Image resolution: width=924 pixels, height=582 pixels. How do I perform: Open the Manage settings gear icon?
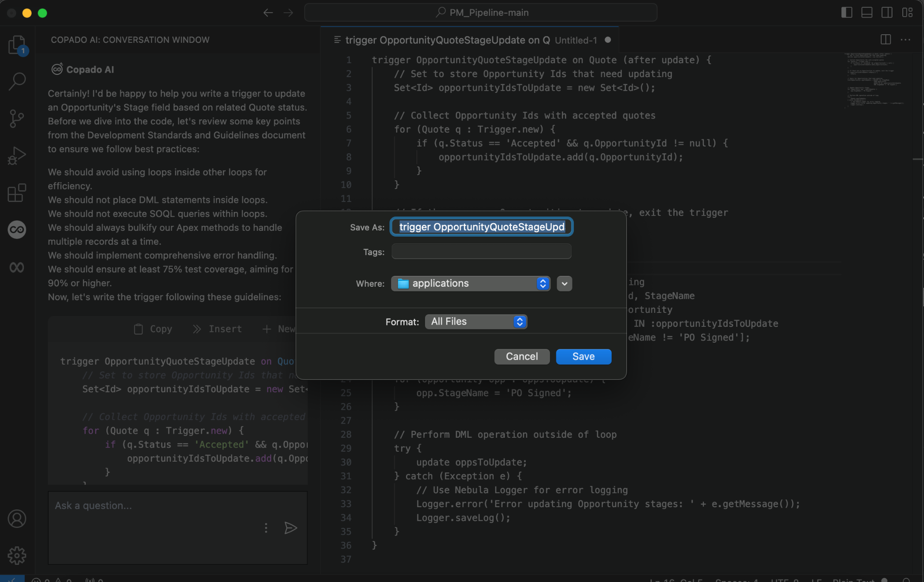[x=17, y=555]
